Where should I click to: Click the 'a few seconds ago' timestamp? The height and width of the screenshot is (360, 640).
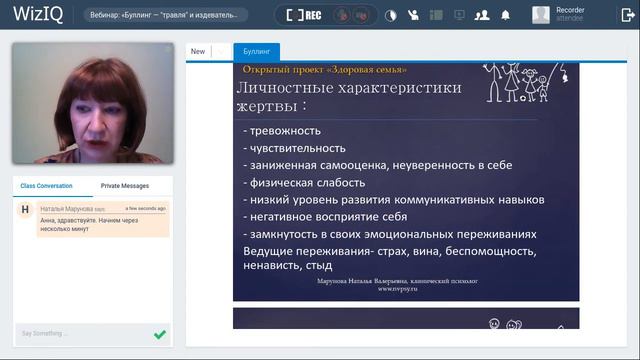(146, 209)
